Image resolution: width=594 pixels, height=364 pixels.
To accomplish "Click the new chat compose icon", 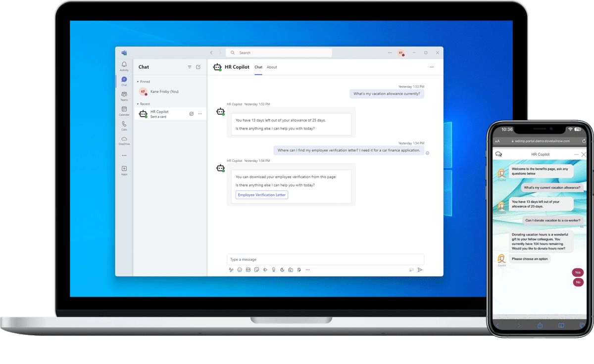I will 198,67.
